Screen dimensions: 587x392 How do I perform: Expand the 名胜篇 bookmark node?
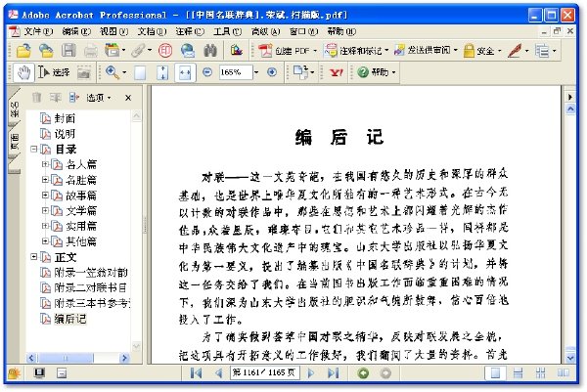(x=45, y=180)
